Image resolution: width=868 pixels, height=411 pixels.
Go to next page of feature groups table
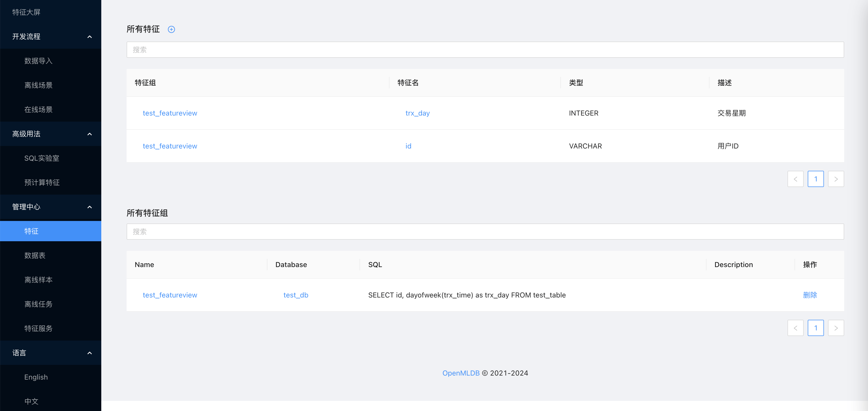tap(836, 328)
